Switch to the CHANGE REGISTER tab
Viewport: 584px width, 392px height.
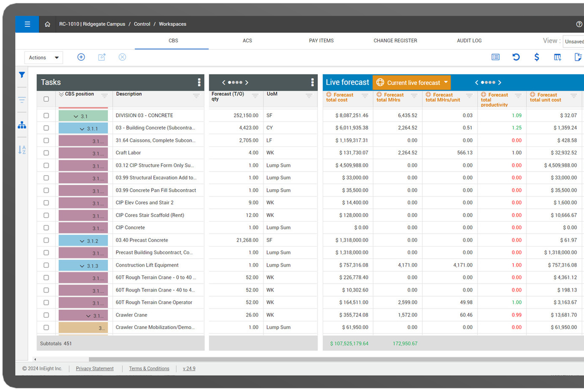pyautogui.click(x=395, y=40)
